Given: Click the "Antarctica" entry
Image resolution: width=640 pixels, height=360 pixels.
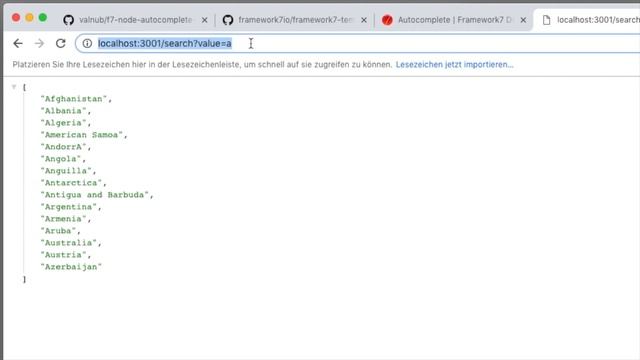Looking at the screenshot, I should 73,183.
